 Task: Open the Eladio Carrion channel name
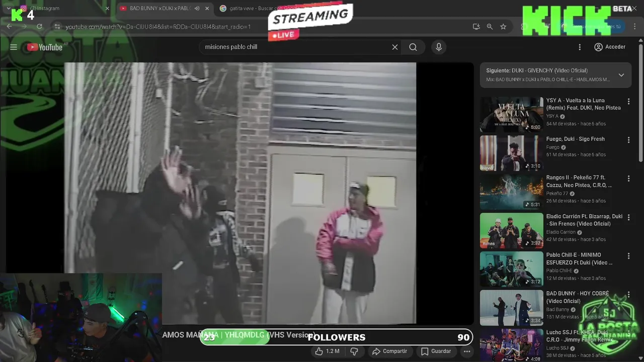coord(561,232)
